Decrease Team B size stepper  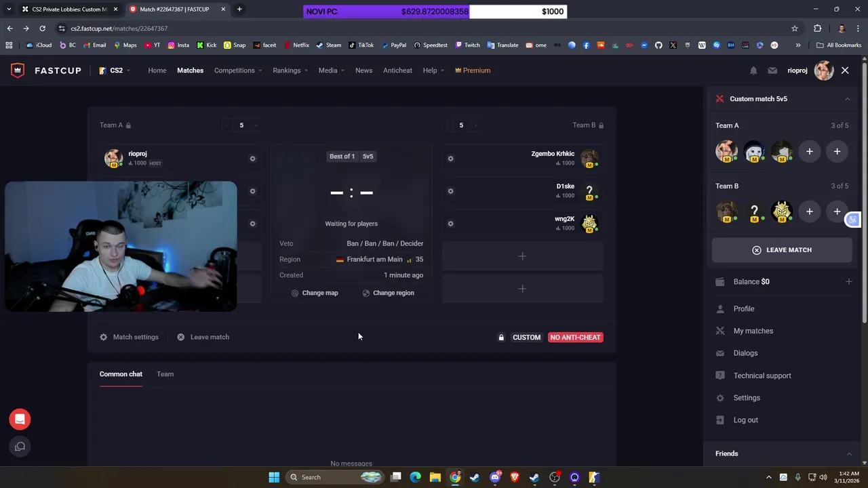tap(447, 125)
